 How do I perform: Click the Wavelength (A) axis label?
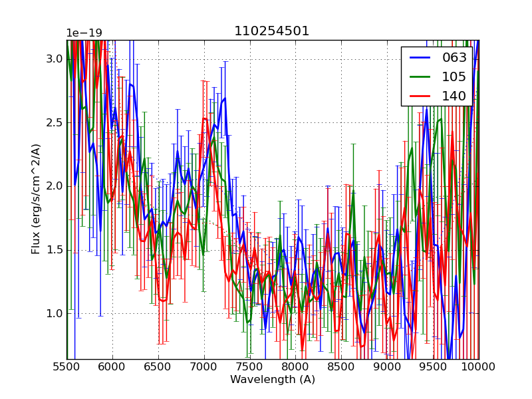273,380
